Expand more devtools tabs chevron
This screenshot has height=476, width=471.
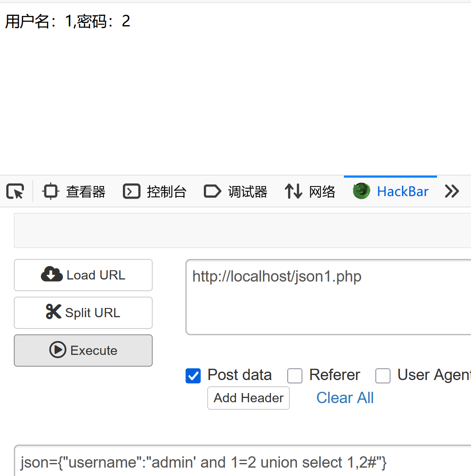(x=452, y=191)
